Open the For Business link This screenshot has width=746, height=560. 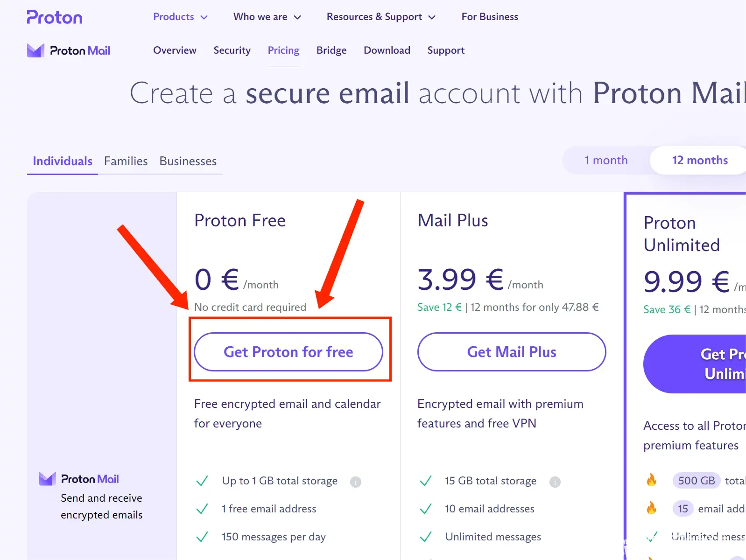click(490, 17)
